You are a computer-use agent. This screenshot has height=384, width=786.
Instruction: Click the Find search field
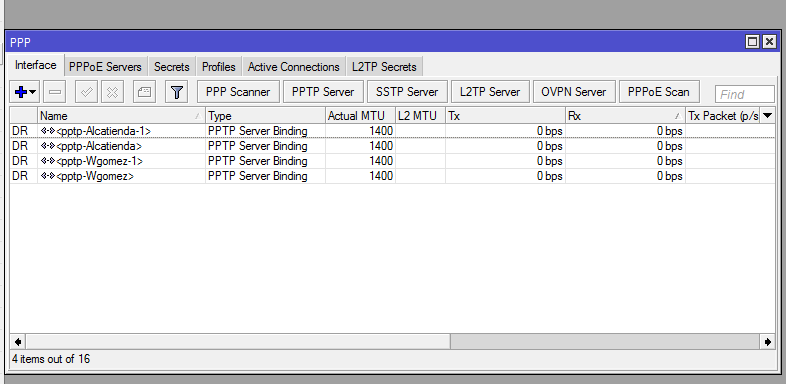click(x=745, y=94)
